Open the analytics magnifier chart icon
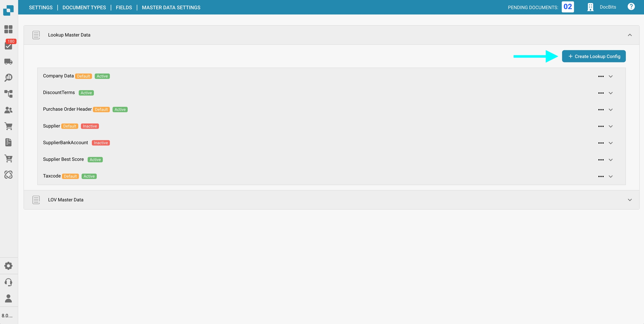The image size is (644, 324). [8, 77]
